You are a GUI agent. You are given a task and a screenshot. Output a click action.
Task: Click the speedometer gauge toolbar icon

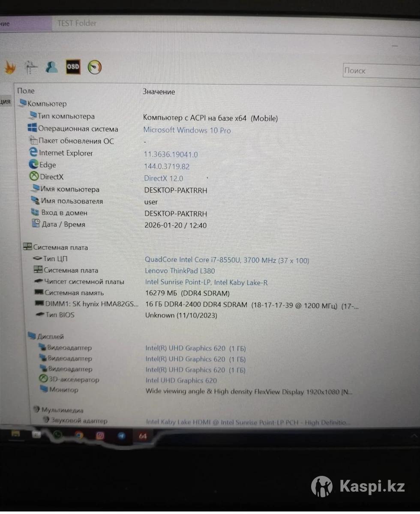[x=95, y=67]
